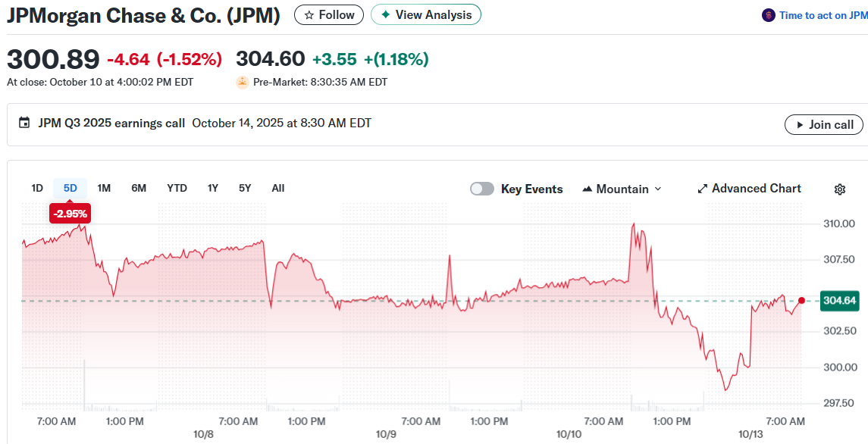Click the calendar icon beside earnings call
The width and height of the screenshot is (868, 444).
[24, 123]
